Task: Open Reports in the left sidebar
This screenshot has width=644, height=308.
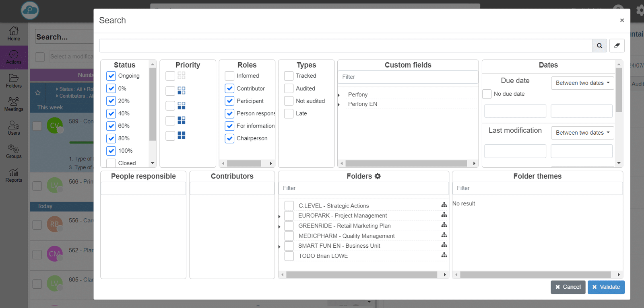Action: [x=14, y=175]
